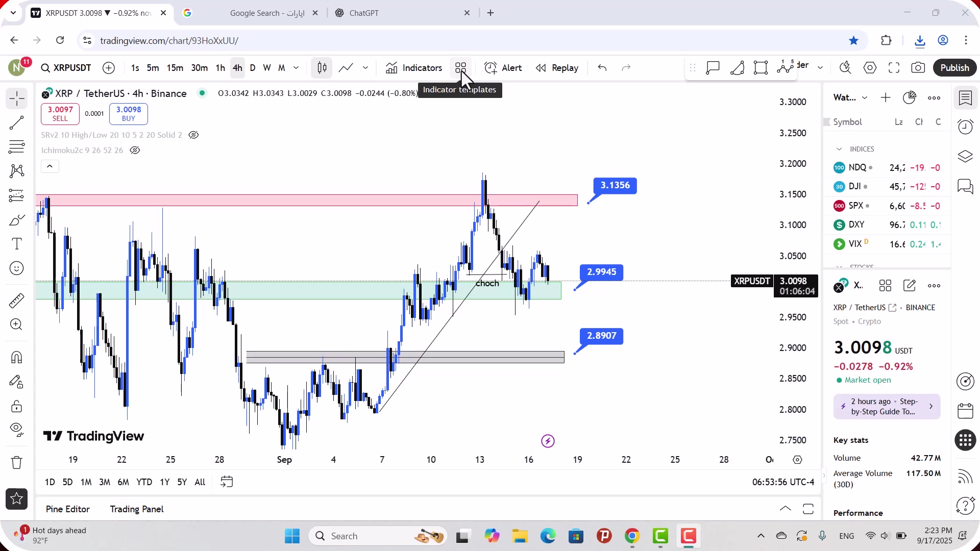The height and width of the screenshot is (551, 980).
Task: Toggle hide all drawings eye icon
Action: pos(16,430)
